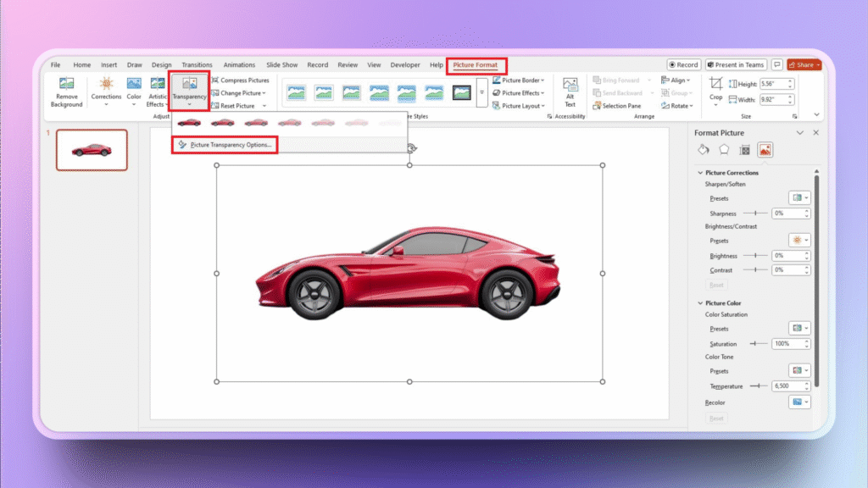
Task: Switch to the Transitions tab
Action: coord(197,64)
